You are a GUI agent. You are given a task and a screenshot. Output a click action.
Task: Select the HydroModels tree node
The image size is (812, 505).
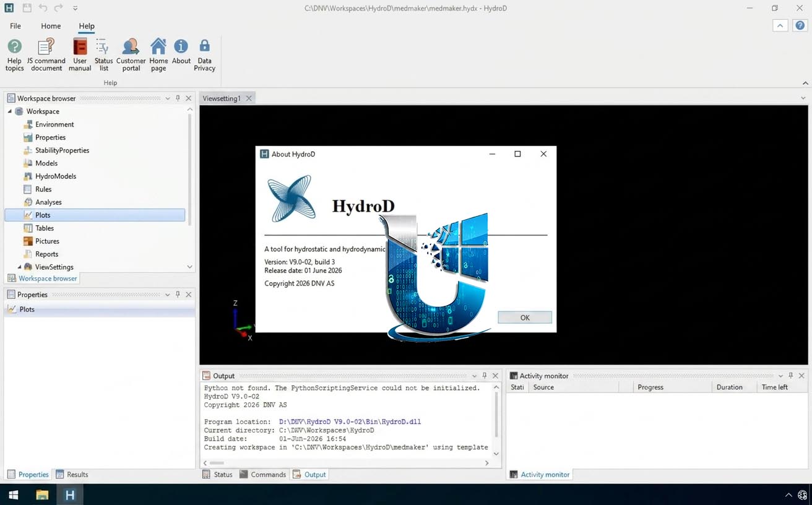(x=56, y=176)
